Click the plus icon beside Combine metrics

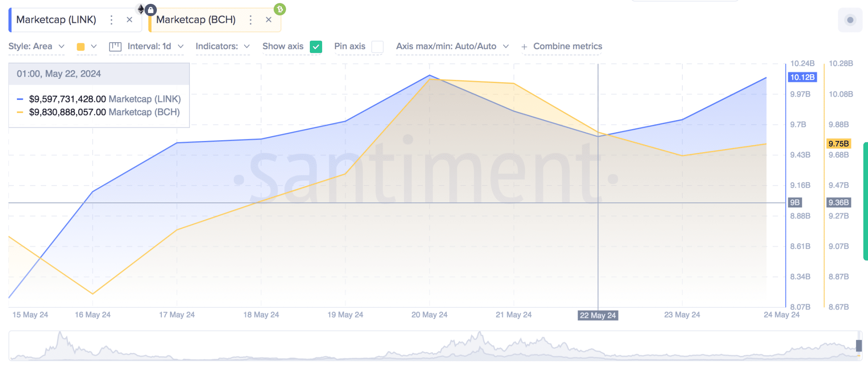[x=524, y=47]
